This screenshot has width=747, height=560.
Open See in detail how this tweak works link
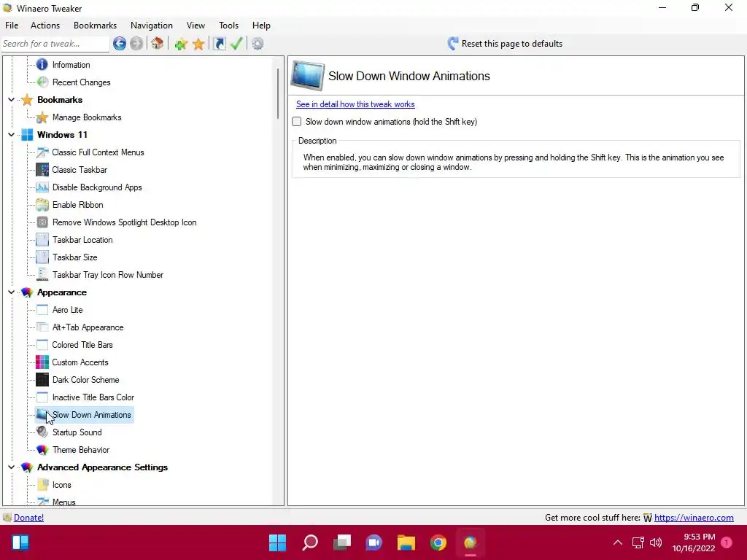(355, 104)
